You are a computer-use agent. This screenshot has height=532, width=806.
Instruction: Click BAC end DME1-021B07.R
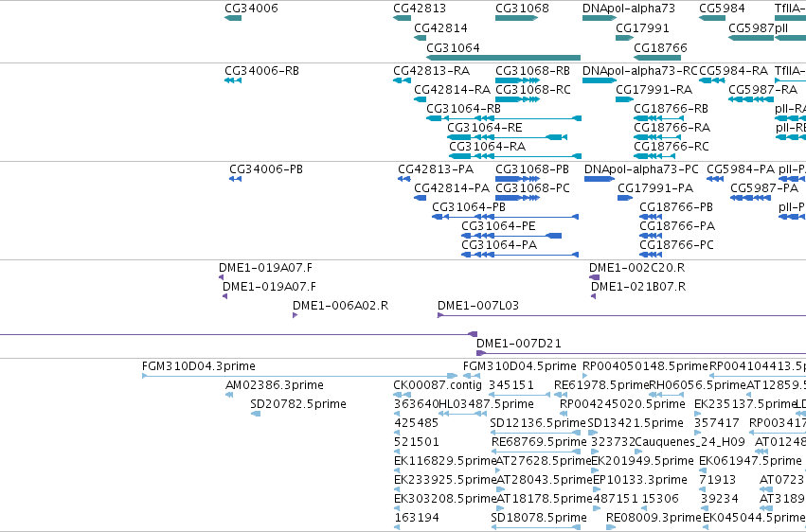pos(638,287)
